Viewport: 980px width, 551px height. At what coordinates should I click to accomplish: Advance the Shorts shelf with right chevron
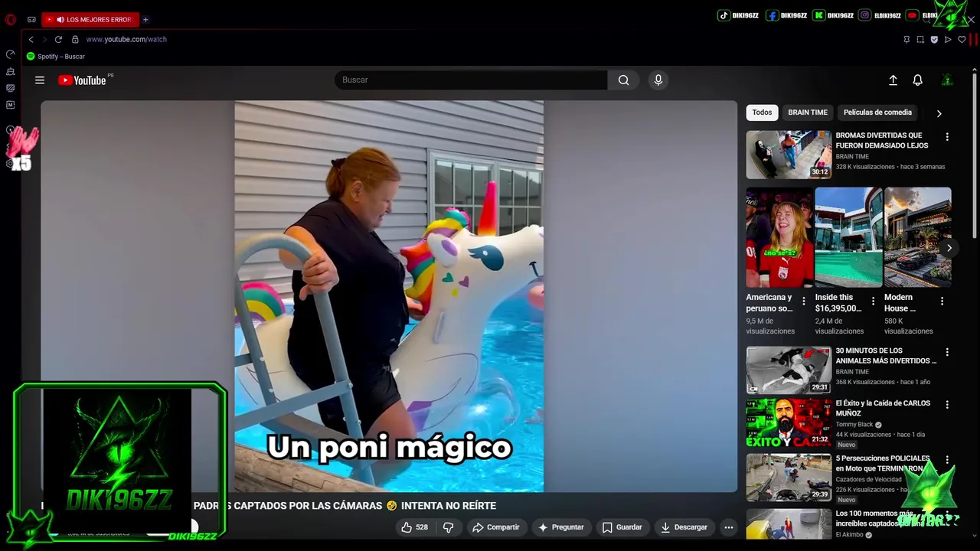pos(949,248)
